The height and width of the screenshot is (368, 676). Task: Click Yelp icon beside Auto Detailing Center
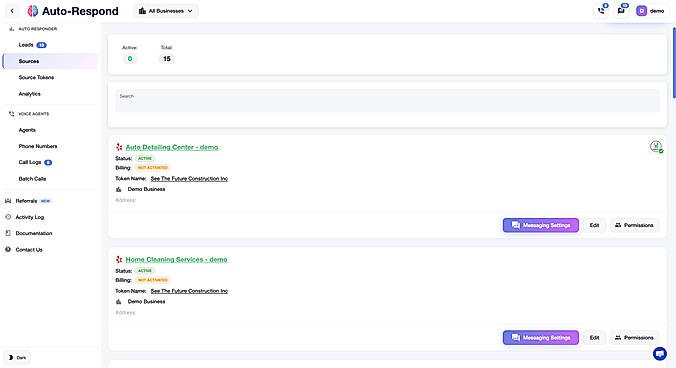119,147
